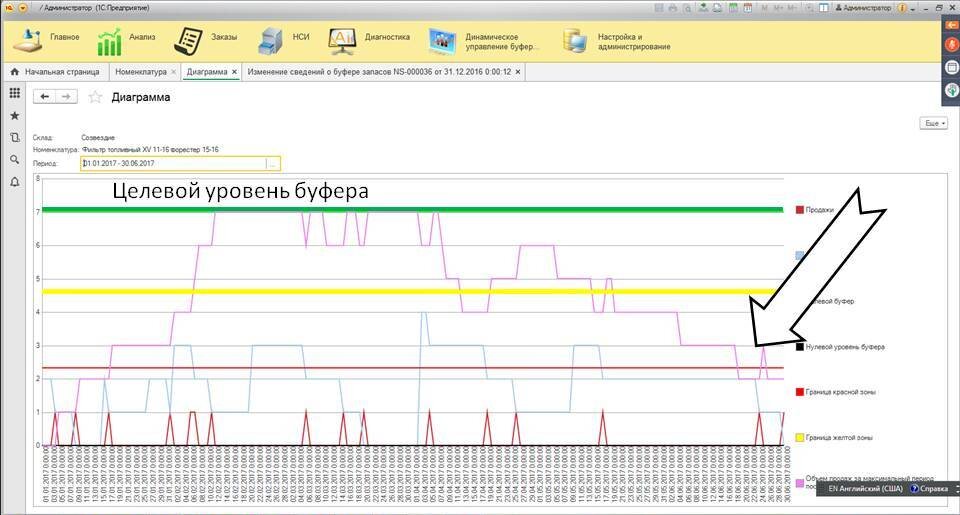
Task: Open the Еще dropdown menu
Action: [934, 123]
